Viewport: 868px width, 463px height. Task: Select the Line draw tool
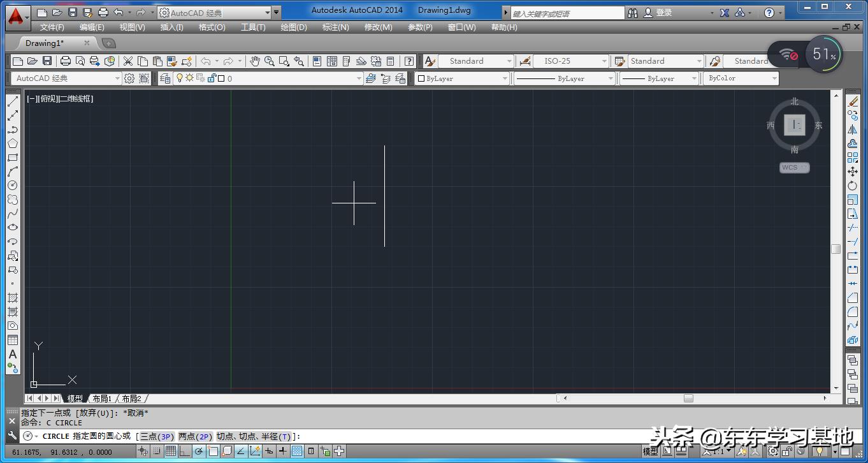[x=13, y=101]
